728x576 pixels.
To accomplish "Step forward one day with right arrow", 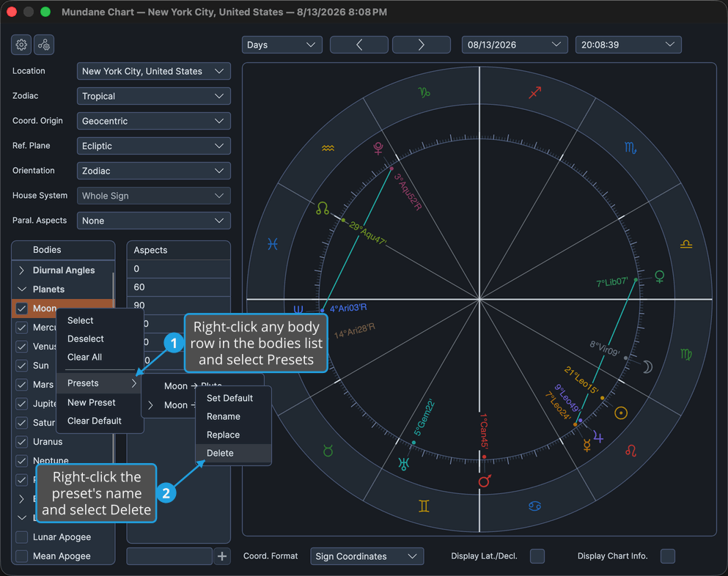I will pyautogui.click(x=421, y=45).
